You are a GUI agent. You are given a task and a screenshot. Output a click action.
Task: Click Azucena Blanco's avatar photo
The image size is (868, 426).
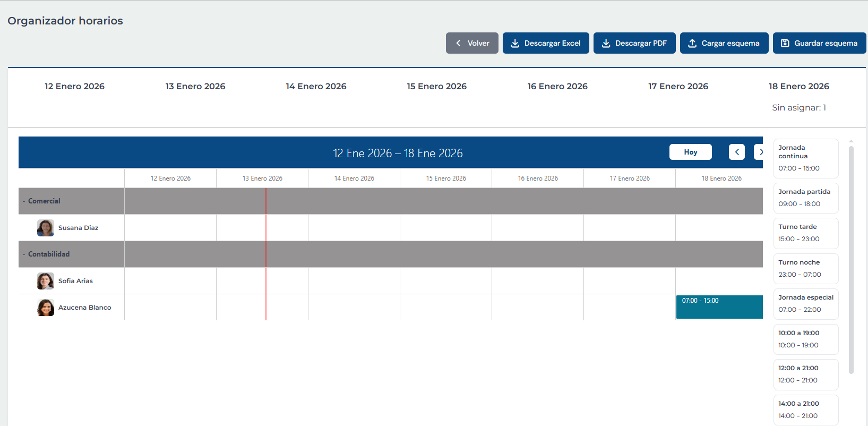(x=46, y=308)
